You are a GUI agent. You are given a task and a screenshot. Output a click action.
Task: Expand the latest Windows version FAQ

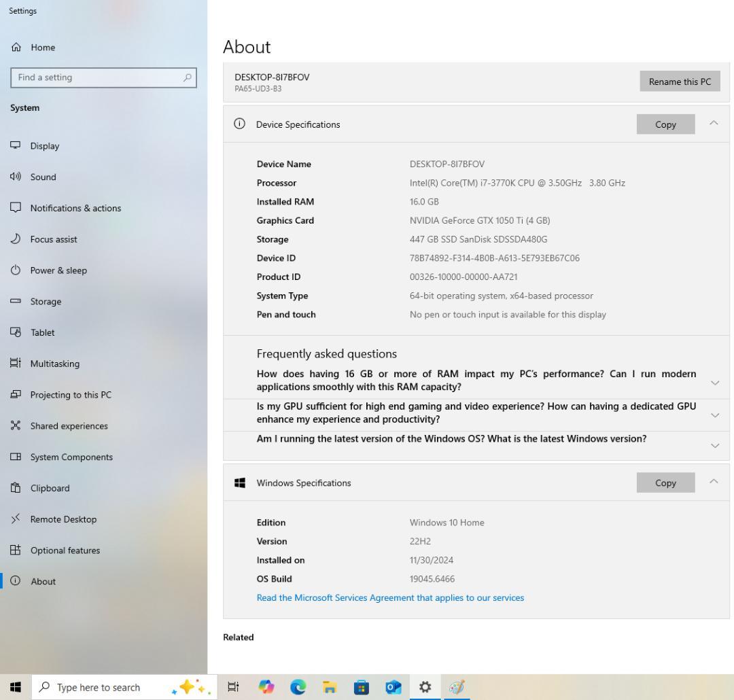714,446
